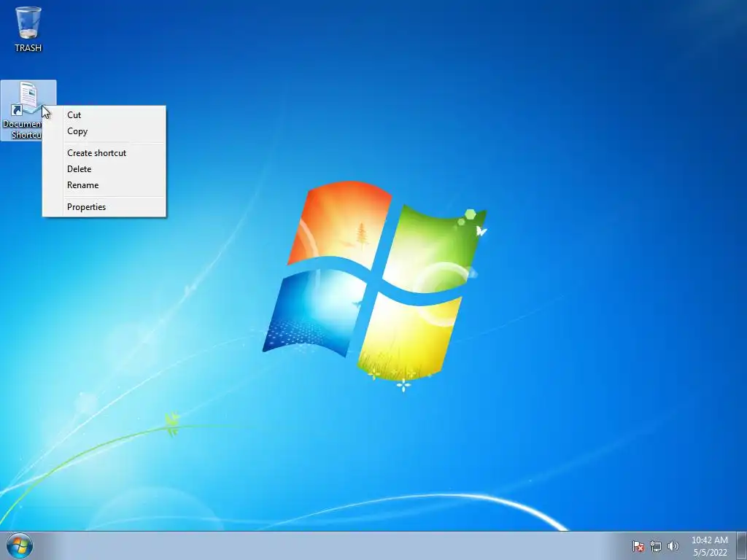Select Delete from the context menu
Viewport: 747px width, 560px height.
[x=104, y=169]
